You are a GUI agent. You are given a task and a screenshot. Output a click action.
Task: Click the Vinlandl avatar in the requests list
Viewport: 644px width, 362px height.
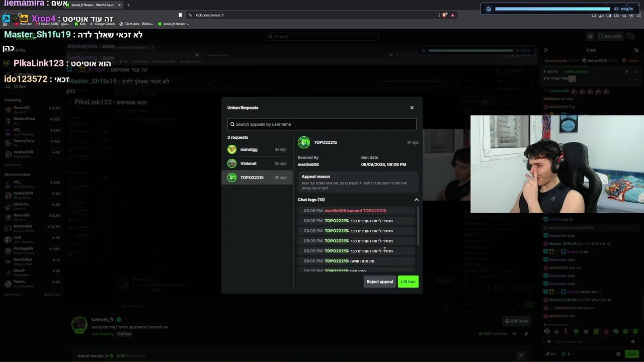point(232,163)
